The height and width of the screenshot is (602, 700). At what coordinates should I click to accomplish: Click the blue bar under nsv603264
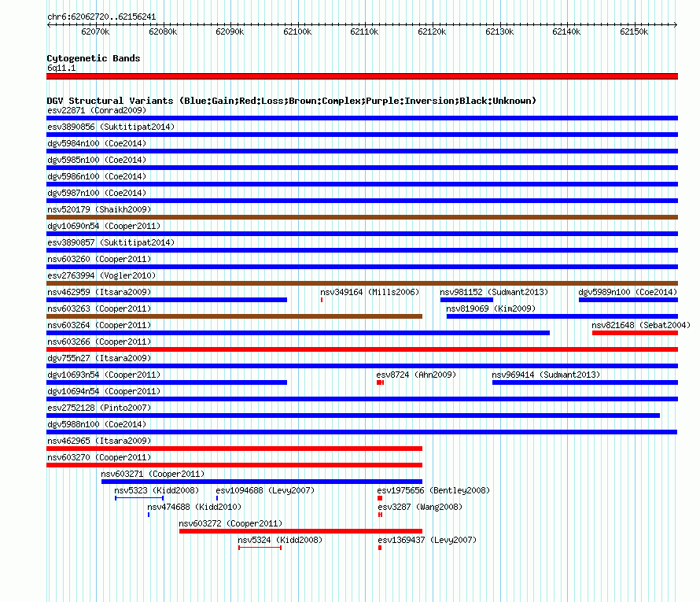298,333
